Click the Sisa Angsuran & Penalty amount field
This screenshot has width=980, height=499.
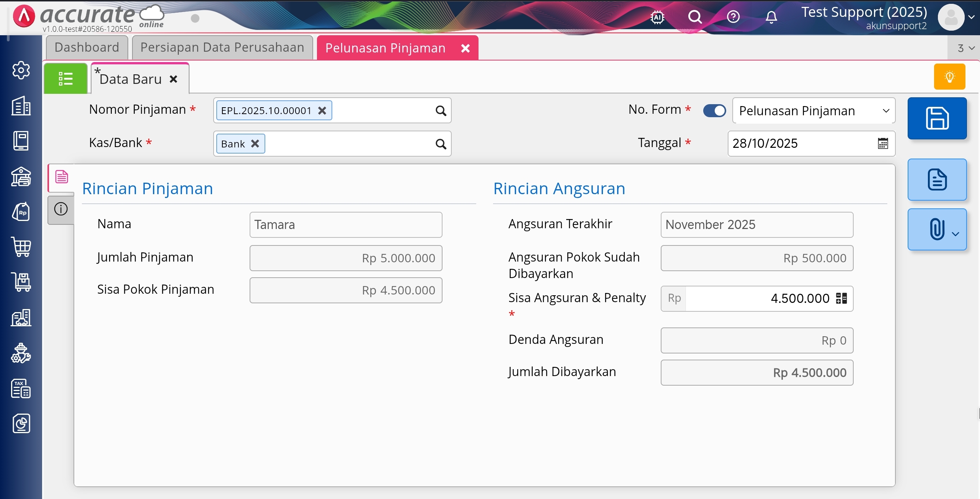pyautogui.click(x=758, y=298)
